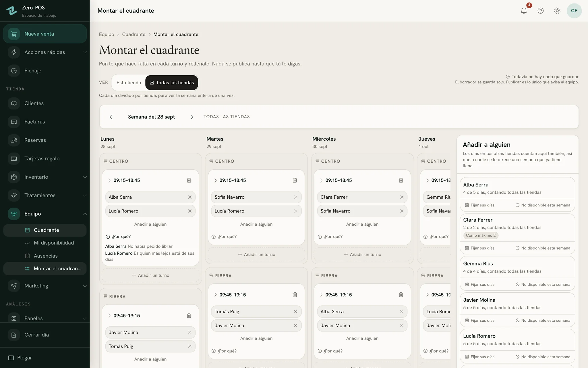Open the CF user avatar menu
Image resolution: width=588 pixels, height=368 pixels.
(x=574, y=11)
